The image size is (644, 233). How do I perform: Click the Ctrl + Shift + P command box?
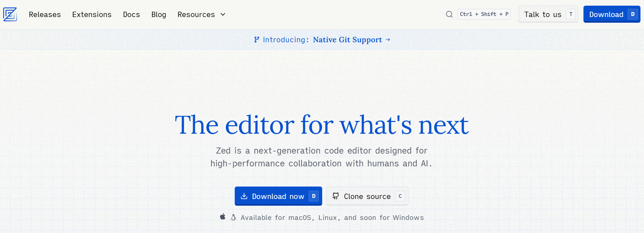click(x=484, y=14)
